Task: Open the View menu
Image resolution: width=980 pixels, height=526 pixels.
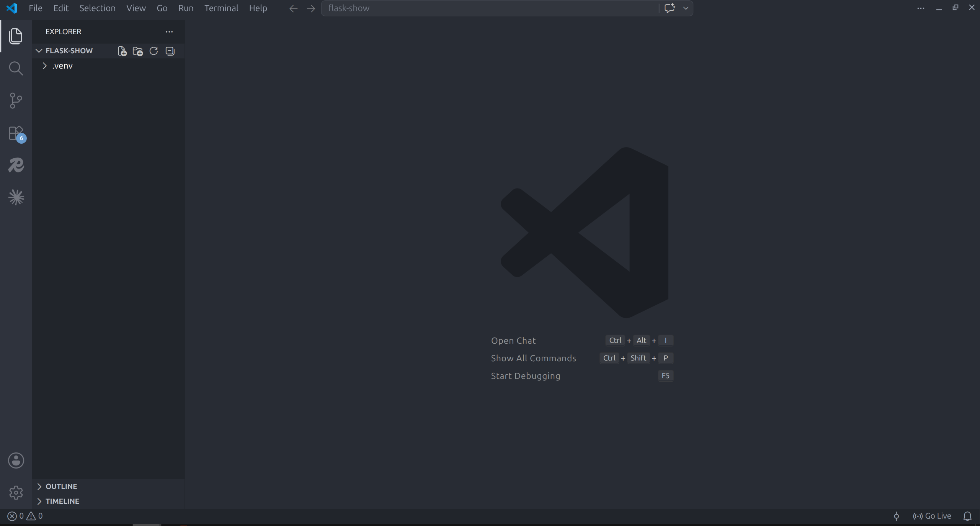Action: click(x=136, y=8)
